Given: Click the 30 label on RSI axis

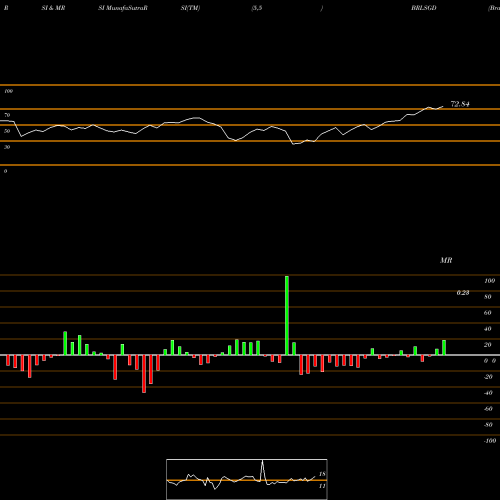Looking at the screenshot, I should coord(7,147).
